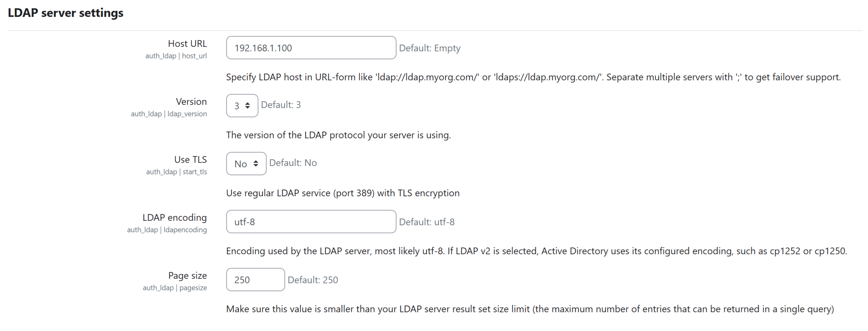Click the "Version" setting label
Viewport: 868px width, 331px height.
pyautogui.click(x=191, y=102)
